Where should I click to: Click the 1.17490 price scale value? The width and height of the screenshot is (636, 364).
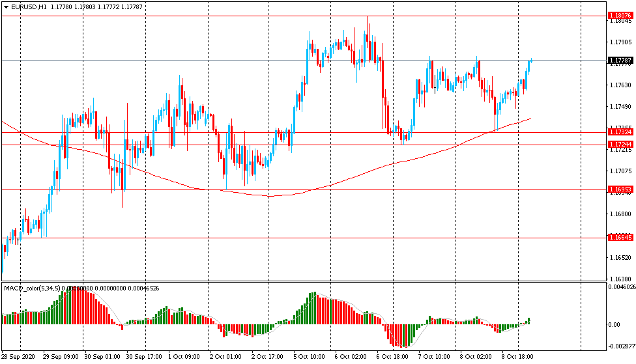click(x=620, y=107)
